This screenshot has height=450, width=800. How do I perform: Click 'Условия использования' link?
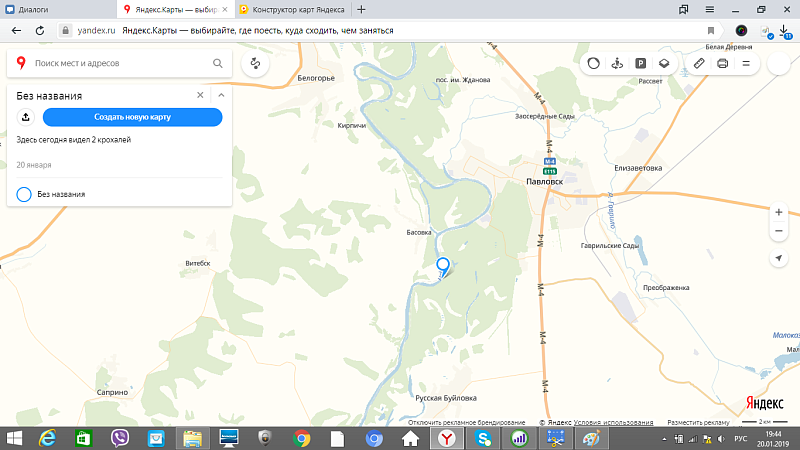tap(613, 422)
